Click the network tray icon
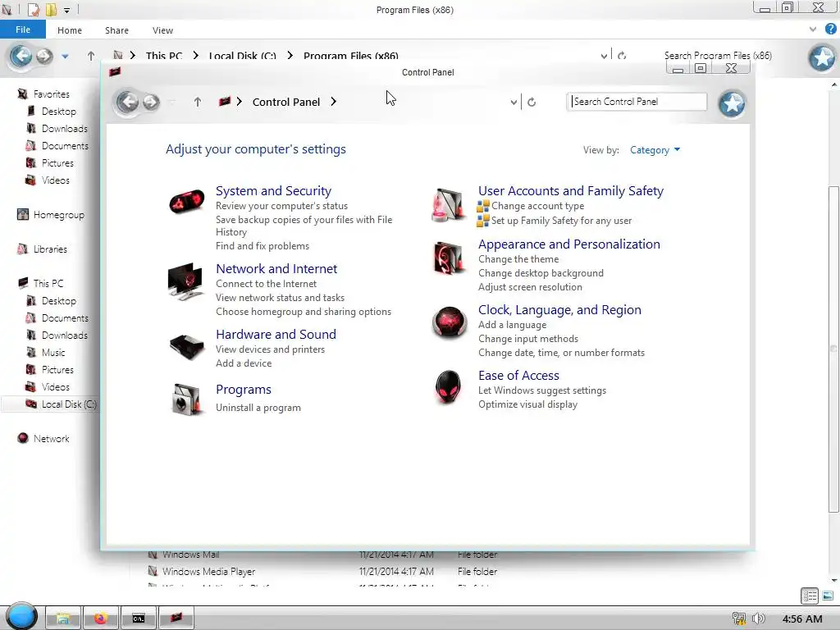Screen dimensions: 840x630 click(739, 619)
